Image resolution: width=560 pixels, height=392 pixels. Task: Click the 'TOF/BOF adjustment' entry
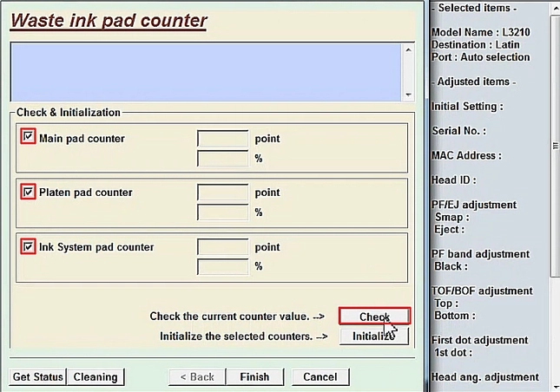pos(482,291)
